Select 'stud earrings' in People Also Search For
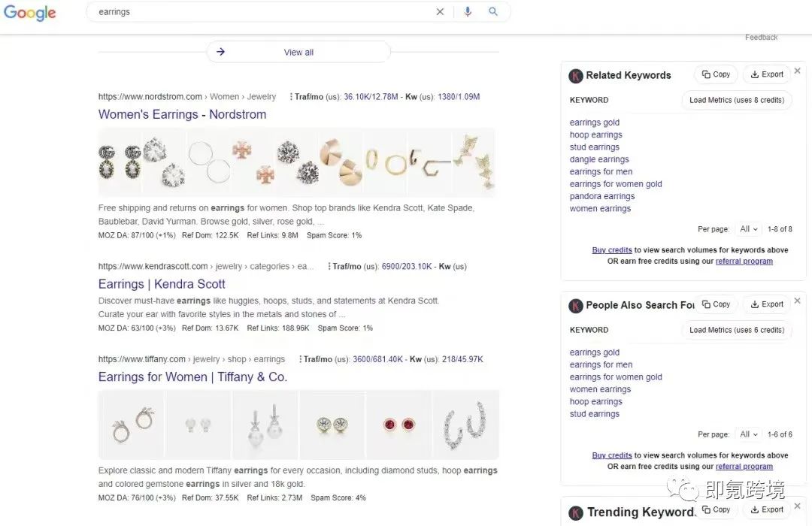 point(595,414)
